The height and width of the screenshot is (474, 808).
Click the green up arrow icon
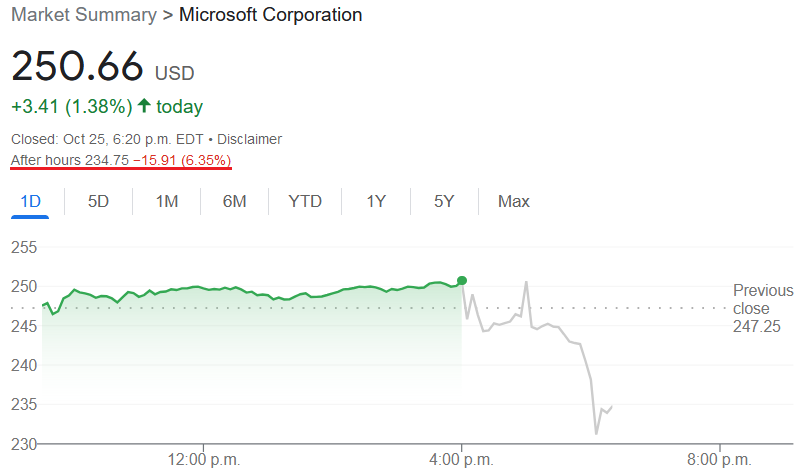[x=144, y=106]
